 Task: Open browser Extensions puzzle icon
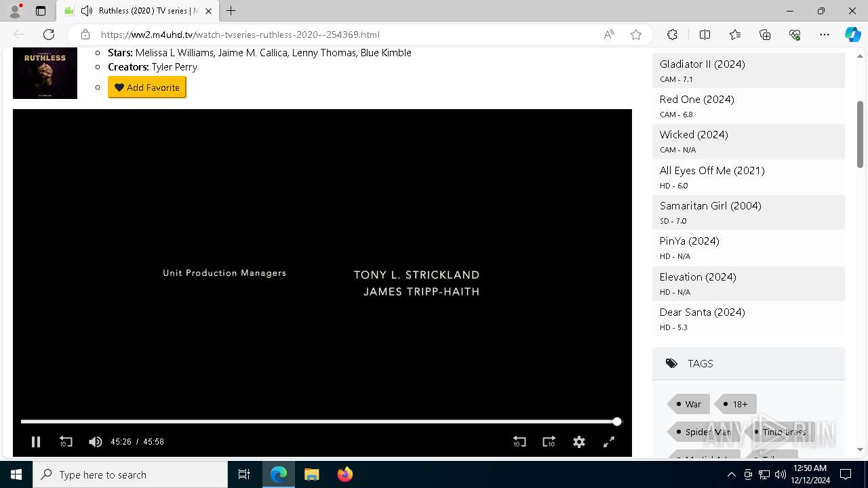pos(672,35)
